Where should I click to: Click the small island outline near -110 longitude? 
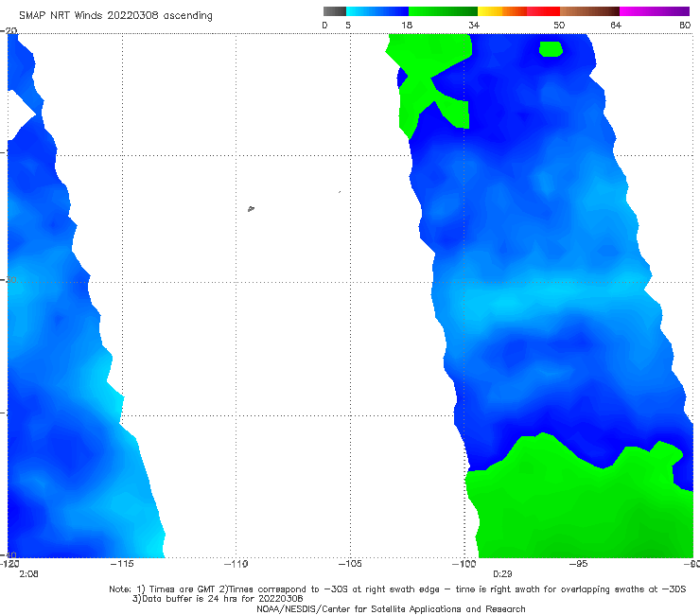(x=251, y=208)
